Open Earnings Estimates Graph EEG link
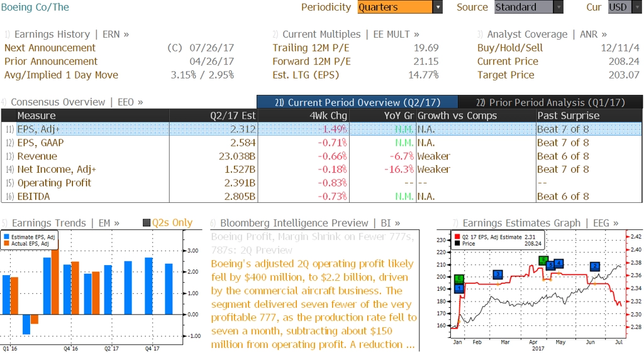The height and width of the screenshot is (353, 644). pyautogui.click(x=536, y=223)
